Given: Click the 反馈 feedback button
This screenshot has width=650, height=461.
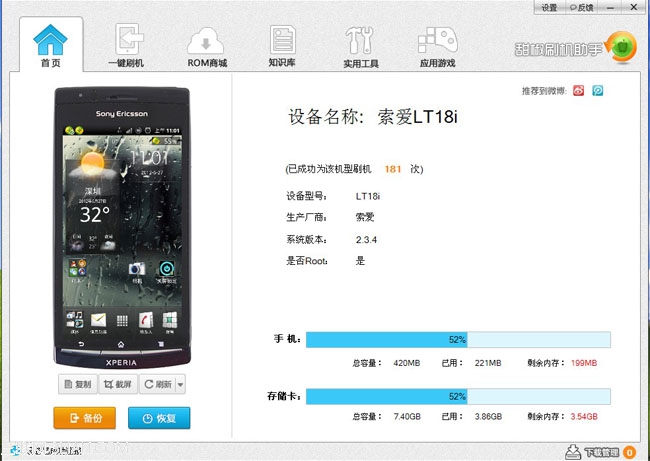Looking at the screenshot, I should [x=581, y=7].
